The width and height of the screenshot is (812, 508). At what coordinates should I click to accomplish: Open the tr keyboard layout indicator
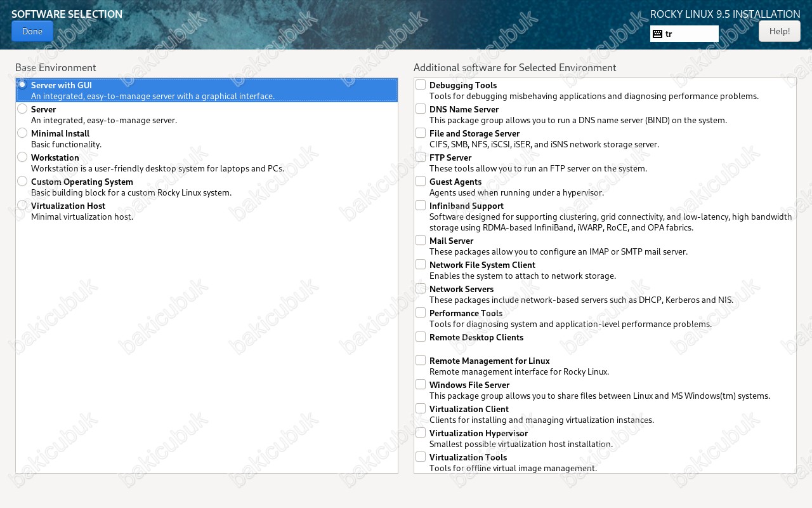(x=684, y=34)
